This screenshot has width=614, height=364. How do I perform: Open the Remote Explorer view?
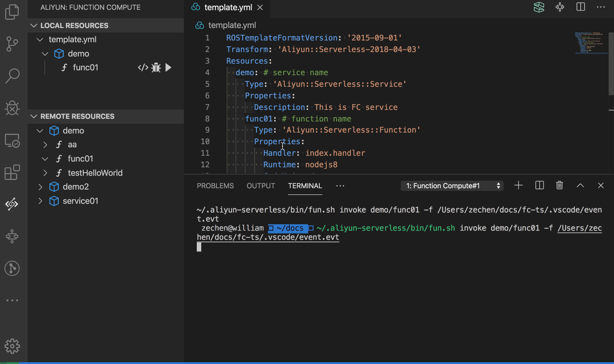[x=12, y=140]
